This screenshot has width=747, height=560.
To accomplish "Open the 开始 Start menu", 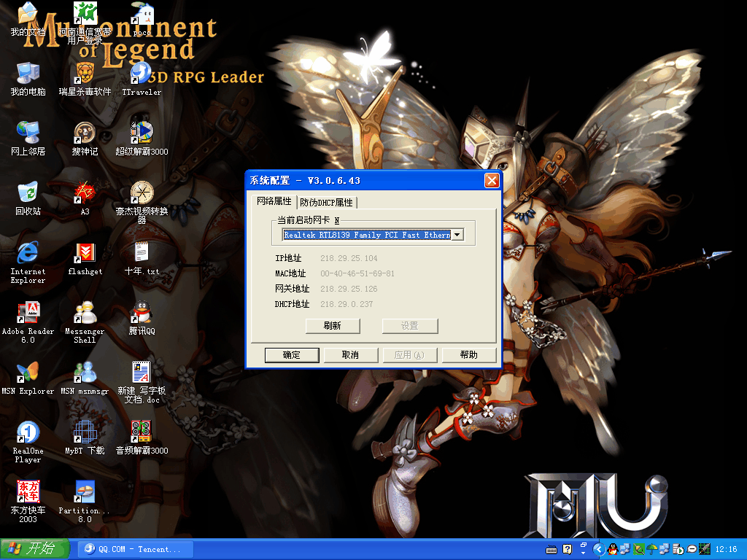I will pos(35,549).
